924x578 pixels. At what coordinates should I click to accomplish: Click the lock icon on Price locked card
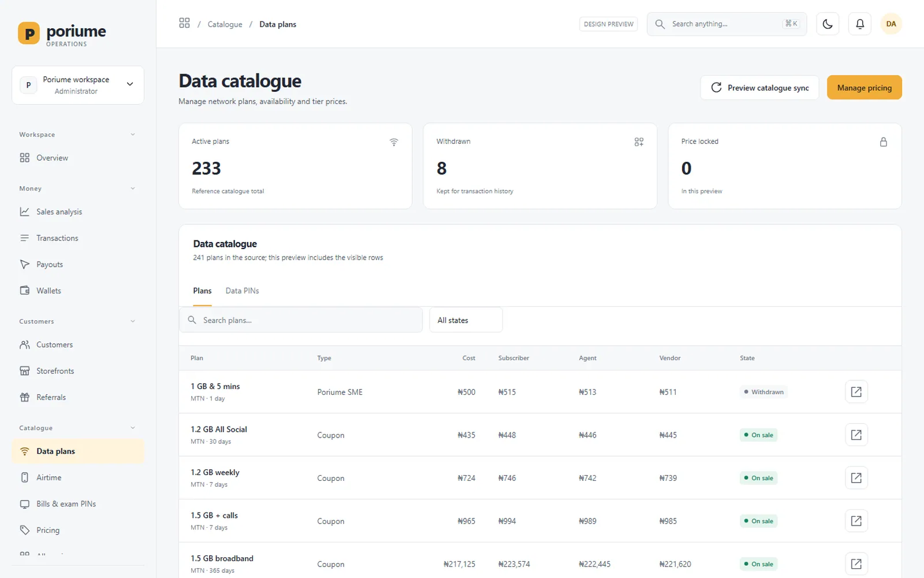pos(884,142)
